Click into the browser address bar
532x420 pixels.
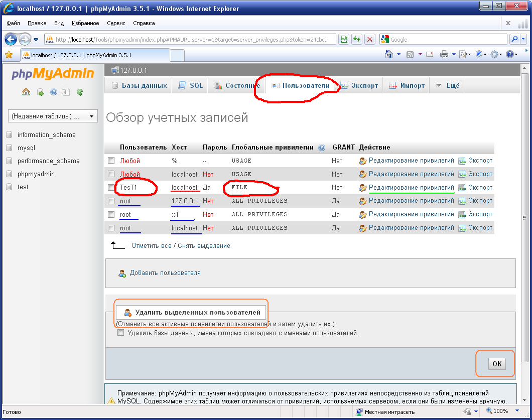coord(190,39)
